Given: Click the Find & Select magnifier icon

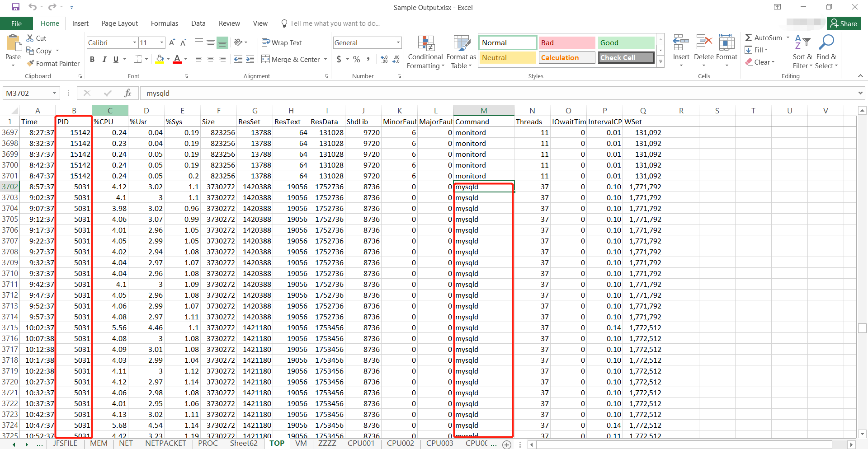Looking at the screenshot, I should (x=826, y=43).
